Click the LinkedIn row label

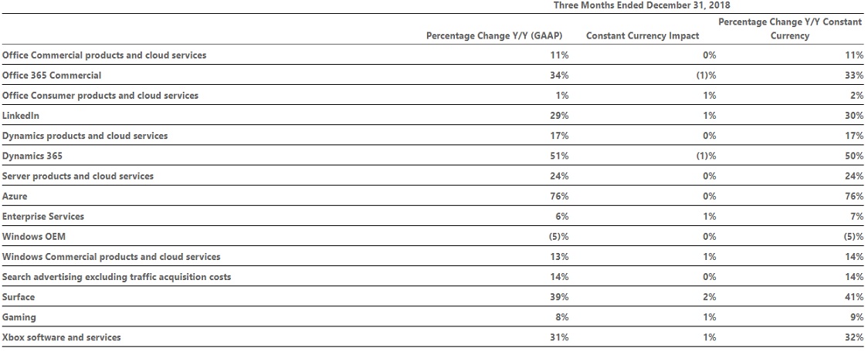tap(21, 116)
